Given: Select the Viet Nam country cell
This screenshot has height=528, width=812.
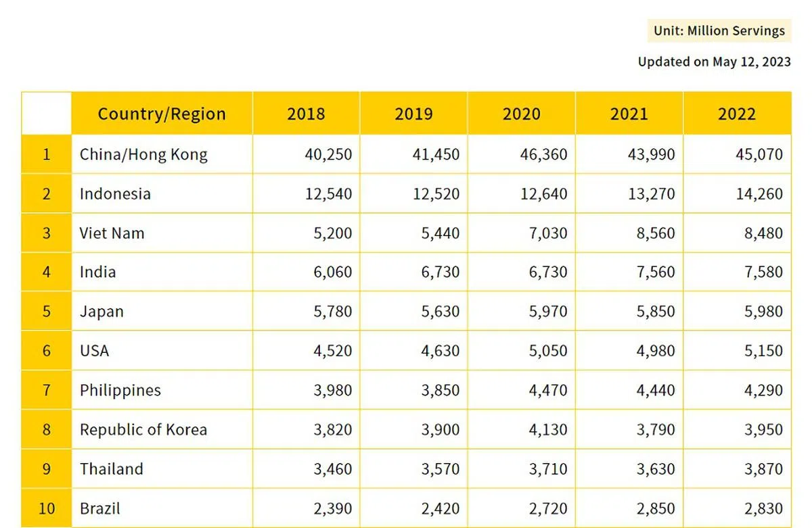Looking at the screenshot, I should tap(112, 233).
